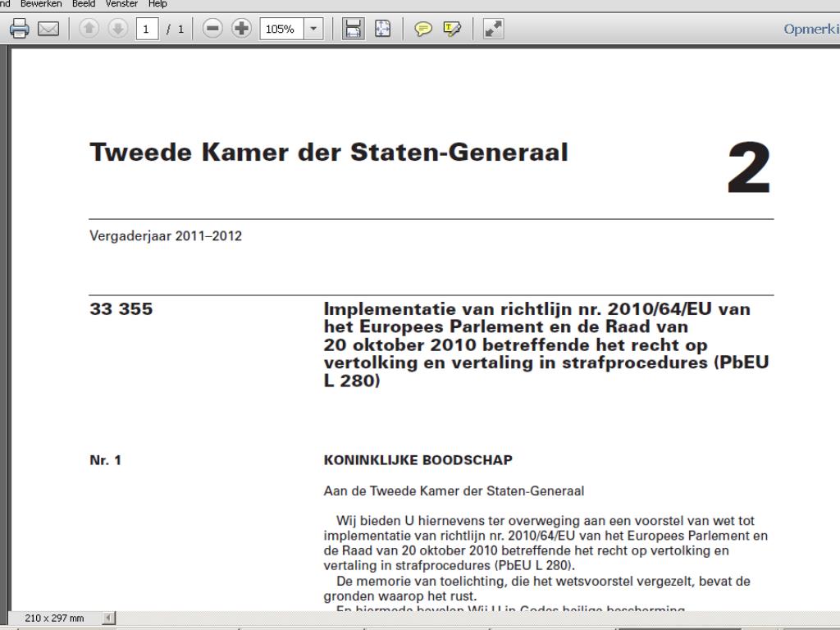The width and height of the screenshot is (840, 630).
Task: Click the large number 2 in header
Action: 749,167
